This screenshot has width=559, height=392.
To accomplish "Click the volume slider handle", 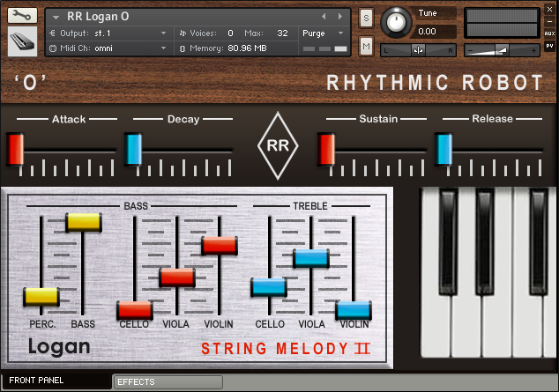I will pos(502,50).
